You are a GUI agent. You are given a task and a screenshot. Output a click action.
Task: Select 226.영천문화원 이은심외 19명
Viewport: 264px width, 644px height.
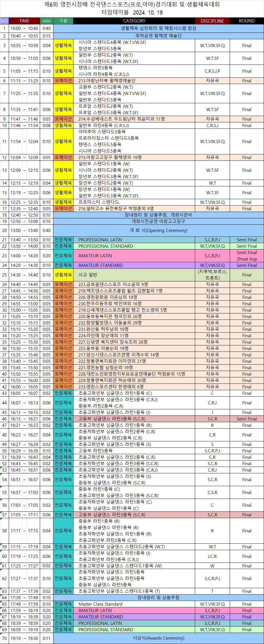coord(134,297)
